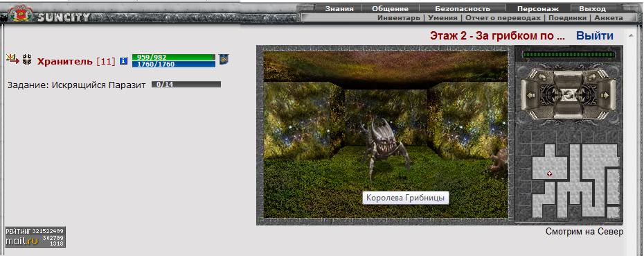Click the Выход menu item
Screen dimensions: 644x256
click(x=592, y=8)
